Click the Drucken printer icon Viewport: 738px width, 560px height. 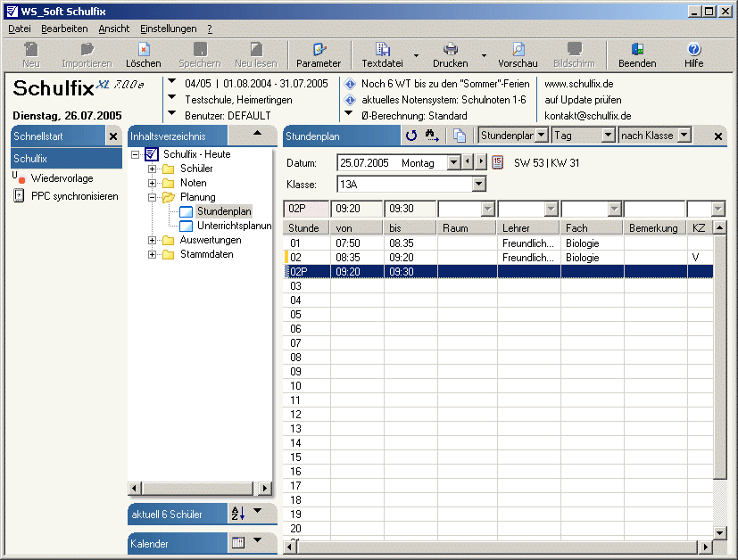pyautogui.click(x=451, y=49)
